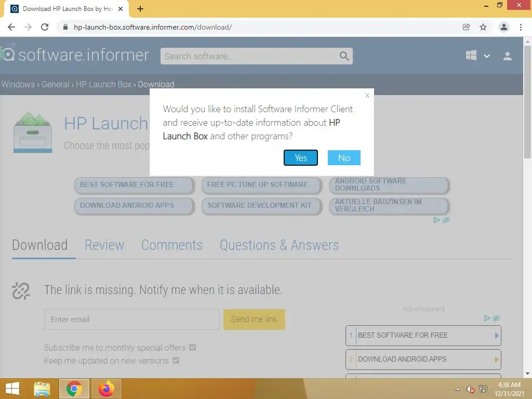
Task: Open sidebar ad 1 Best Software For Free
Action: click(x=423, y=336)
